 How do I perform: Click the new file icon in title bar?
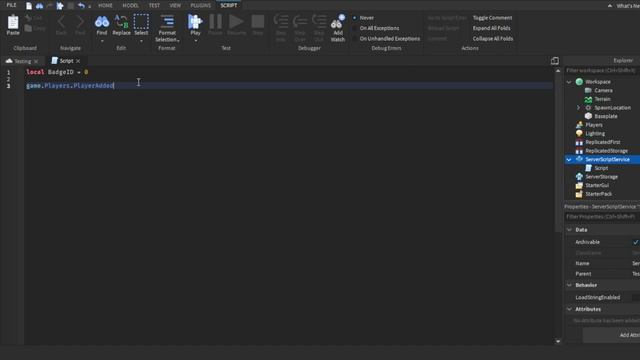29,6
